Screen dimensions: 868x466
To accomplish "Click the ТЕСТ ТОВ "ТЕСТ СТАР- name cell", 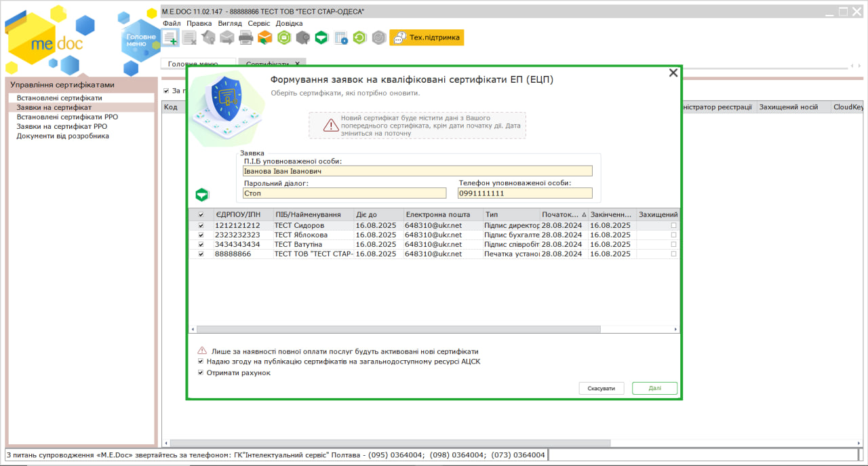I will (x=313, y=254).
